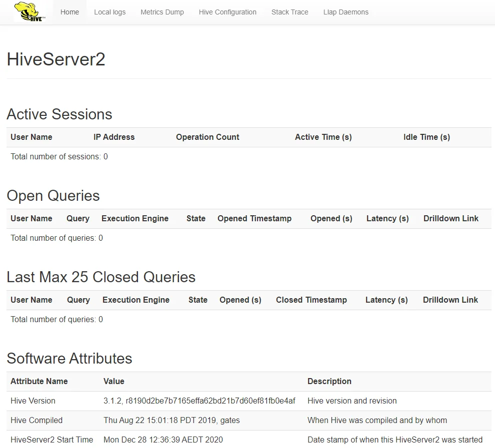The height and width of the screenshot is (448, 495).
Task: Open Llap Daemons nav link
Action: (x=345, y=12)
